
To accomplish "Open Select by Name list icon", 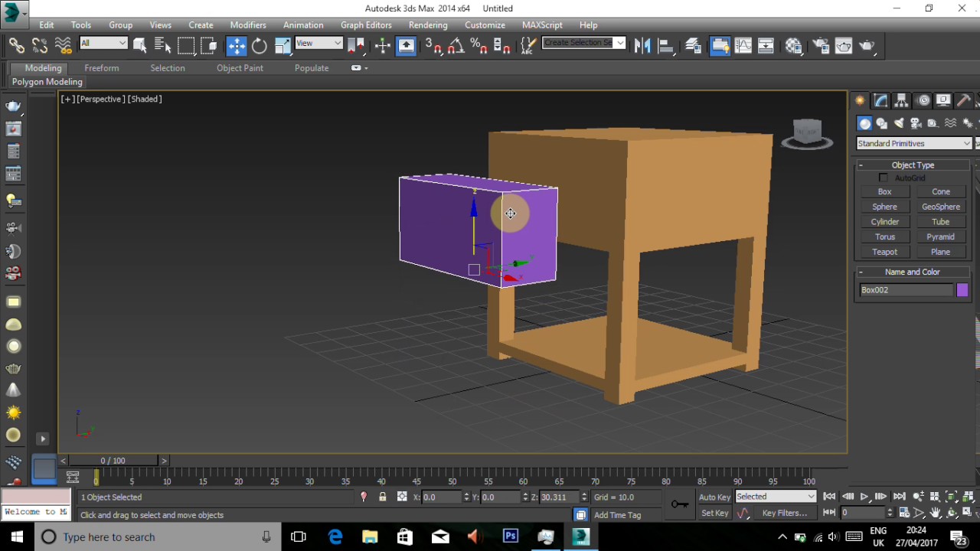I will (x=162, y=46).
